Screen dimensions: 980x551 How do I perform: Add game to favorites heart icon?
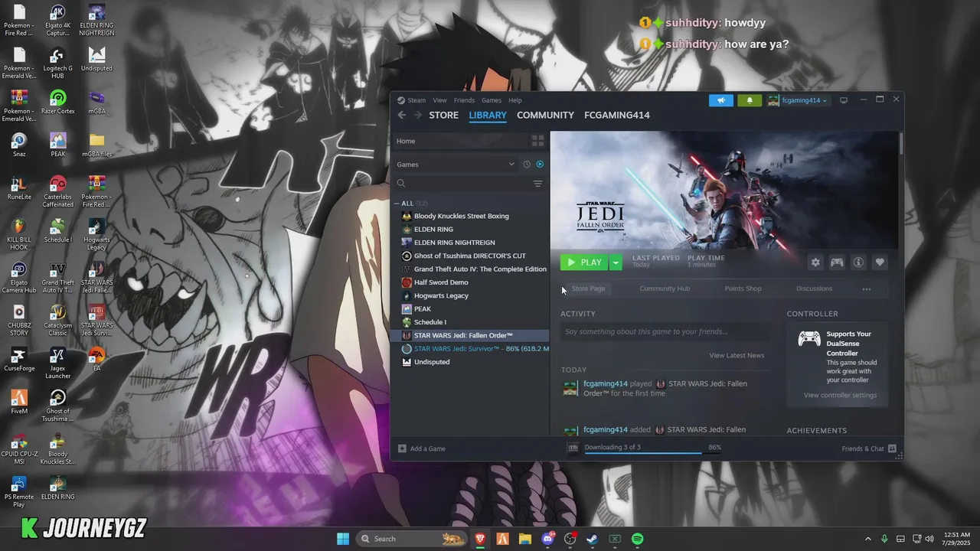(880, 262)
